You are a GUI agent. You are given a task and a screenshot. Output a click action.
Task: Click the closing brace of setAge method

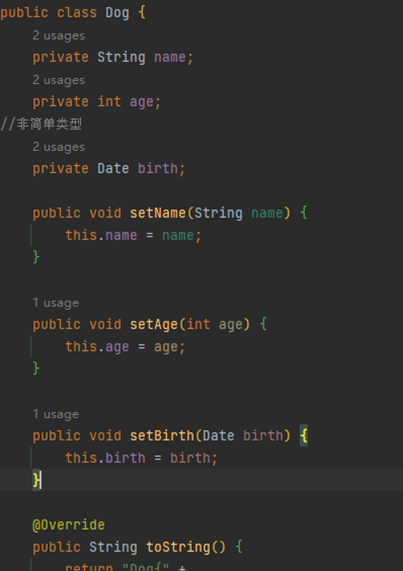[x=36, y=369]
